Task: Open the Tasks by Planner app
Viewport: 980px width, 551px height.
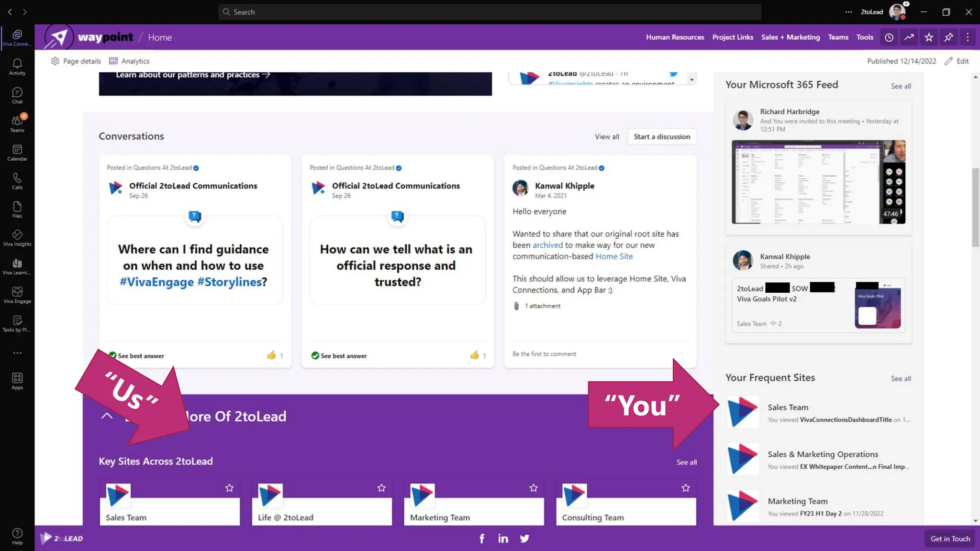Action: pyautogui.click(x=17, y=323)
